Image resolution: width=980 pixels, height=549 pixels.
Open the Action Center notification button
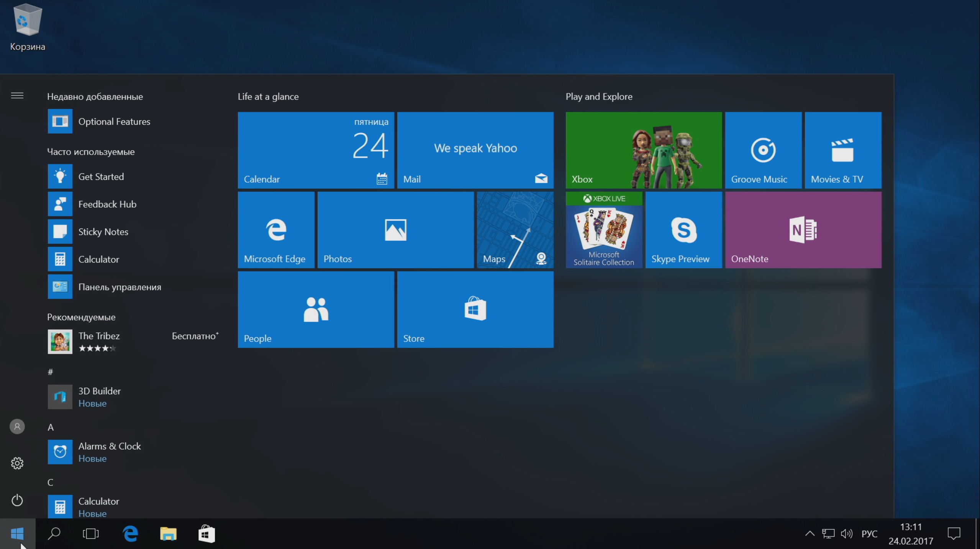click(954, 534)
